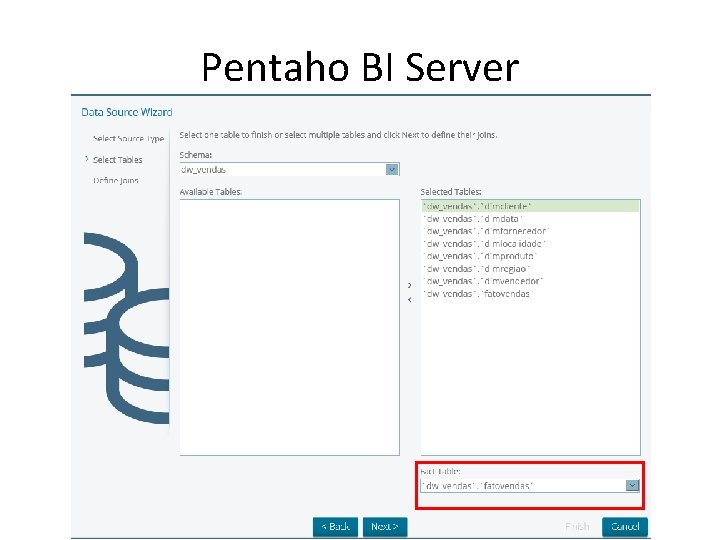Click the move-left arrow between table lists
Screen dimensions: 720x540
click(x=410, y=300)
